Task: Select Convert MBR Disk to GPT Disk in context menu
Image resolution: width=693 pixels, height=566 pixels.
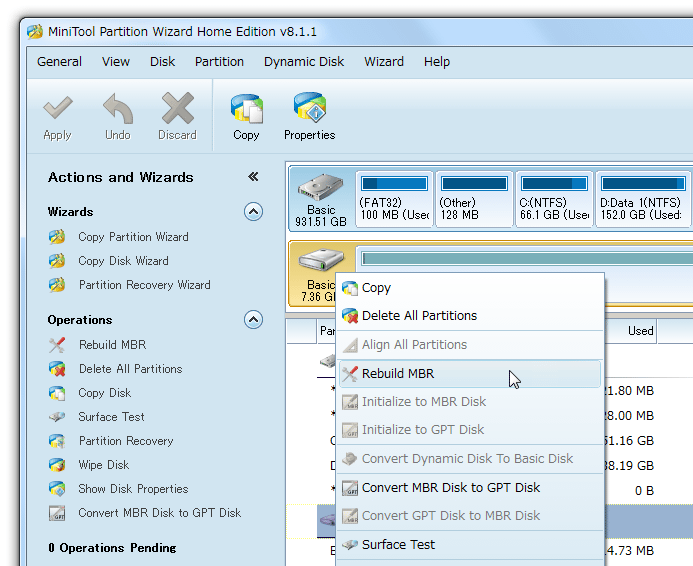Action: 450,488
